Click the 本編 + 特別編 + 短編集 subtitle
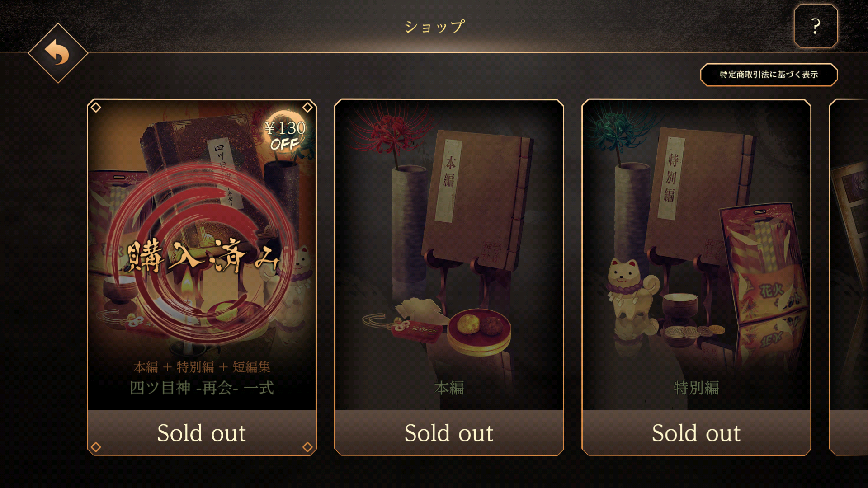 click(202, 367)
